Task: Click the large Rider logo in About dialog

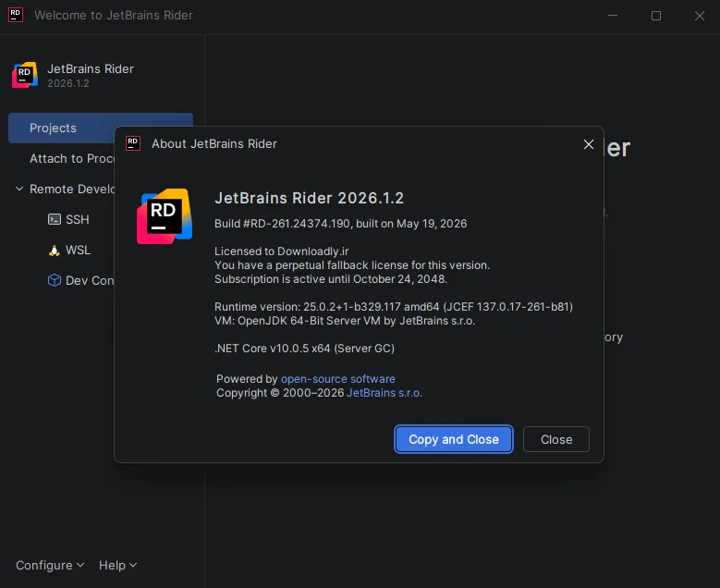Action: pyautogui.click(x=165, y=216)
